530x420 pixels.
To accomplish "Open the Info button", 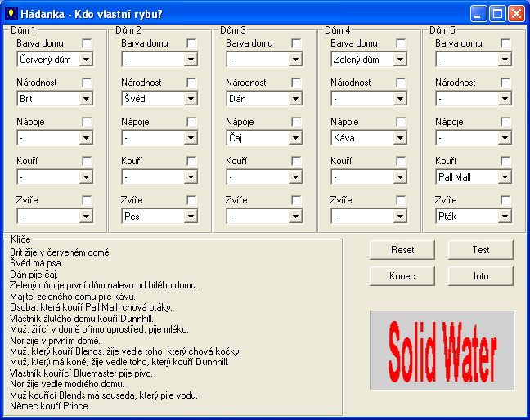I will [480, 275].
